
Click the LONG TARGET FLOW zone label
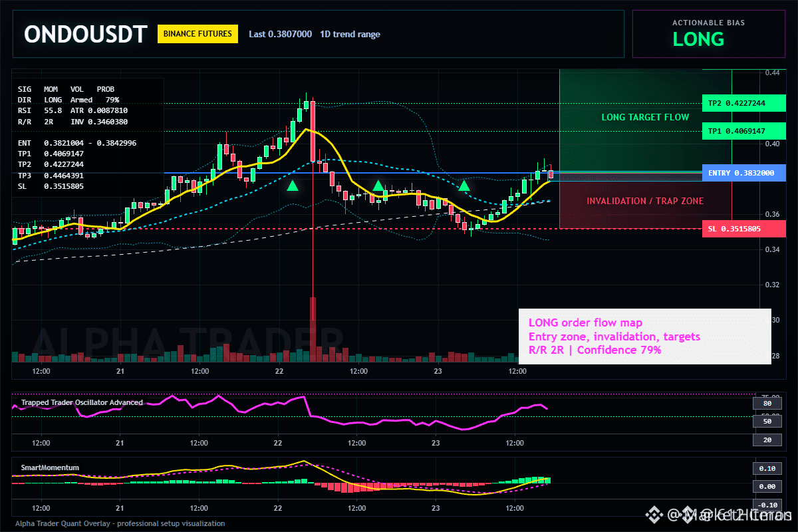[x=645, y=117]
